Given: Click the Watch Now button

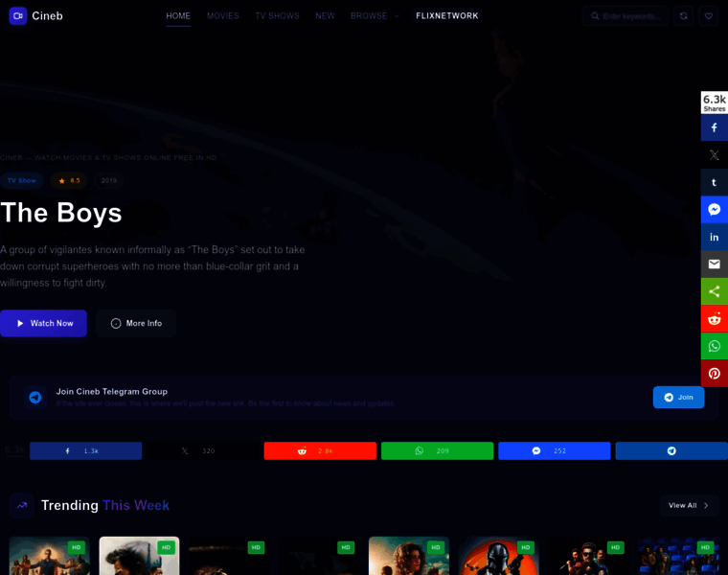Looking at the screenshot, I should tap(43, 323).
